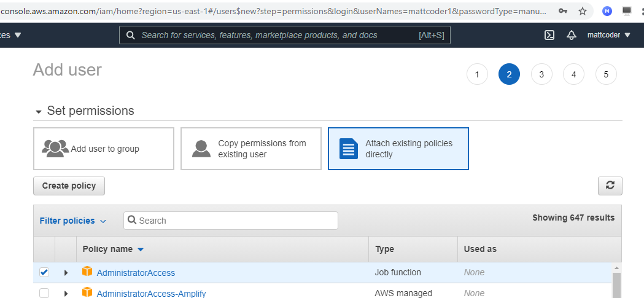This screenshot has height=298, width=644.
Task: Refresh the policy list
Action: [x=610, y=186]
